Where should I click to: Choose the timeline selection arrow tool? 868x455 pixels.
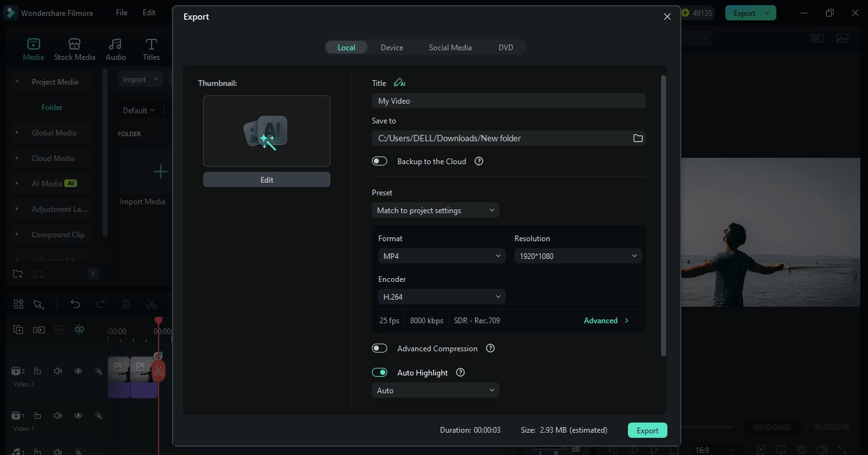coord(39,304)
